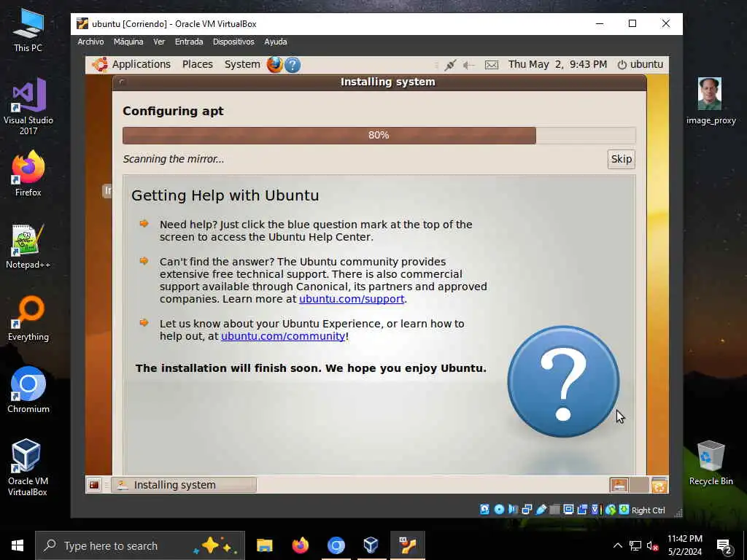
Task: Switch to the first workspace in the switcher
Action: point(619,485)
